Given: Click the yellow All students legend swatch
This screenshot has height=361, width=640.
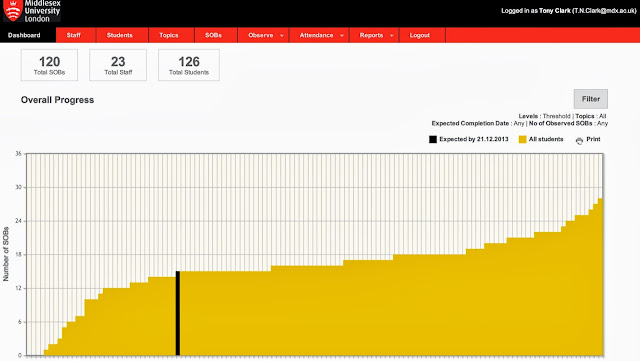Looking at the screenshot, I should (x=522, y=139).
